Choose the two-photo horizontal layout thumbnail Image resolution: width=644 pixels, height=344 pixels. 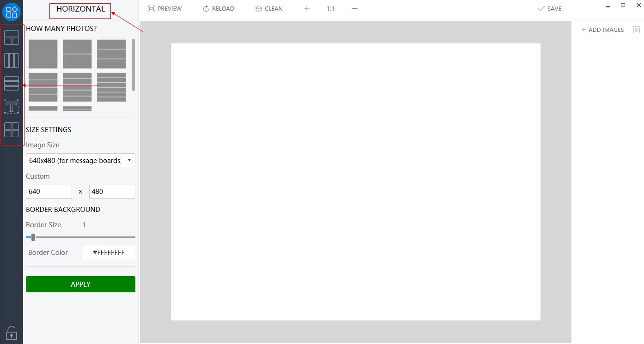click(x=77, y=54)
